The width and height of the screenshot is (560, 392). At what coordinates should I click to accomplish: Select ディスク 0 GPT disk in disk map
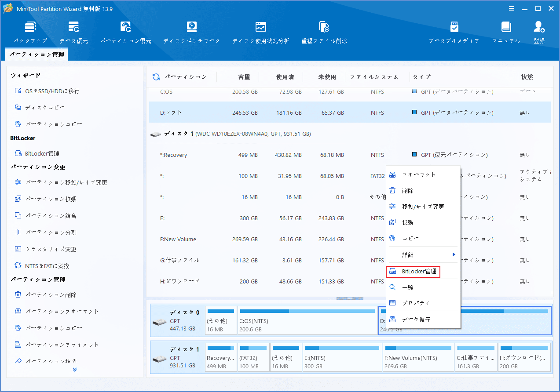pyautogui.click(x=177, y=320)
